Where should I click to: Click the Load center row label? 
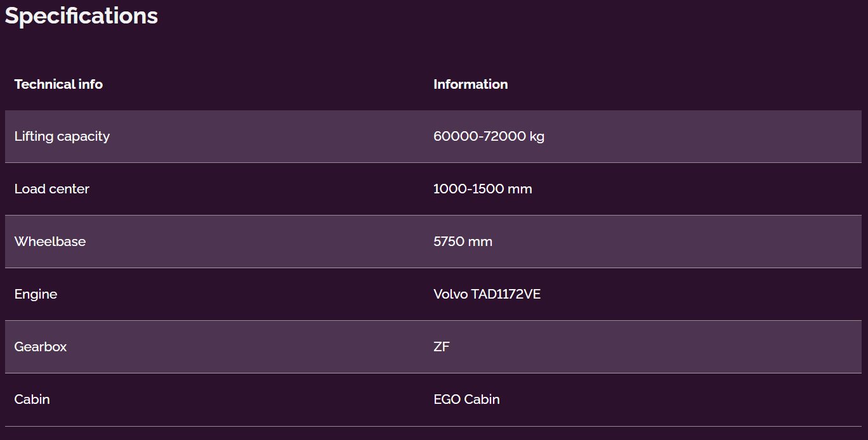click(52, 189)
